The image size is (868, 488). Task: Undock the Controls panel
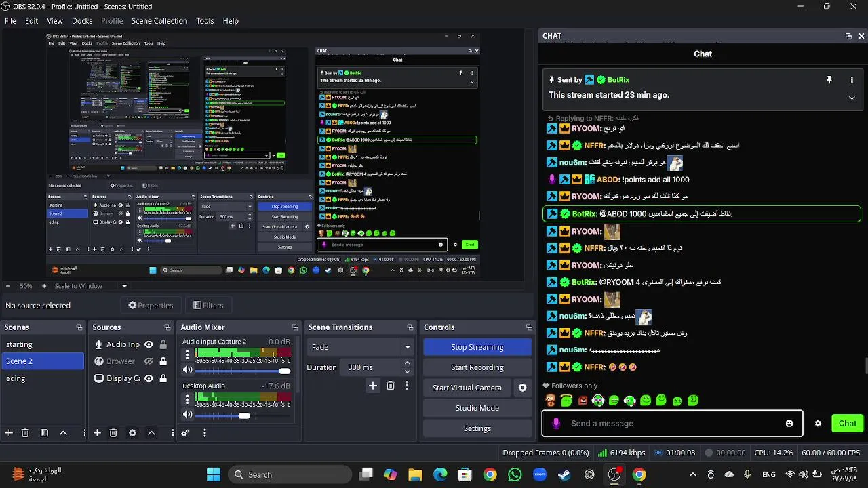tap(529, 327)
